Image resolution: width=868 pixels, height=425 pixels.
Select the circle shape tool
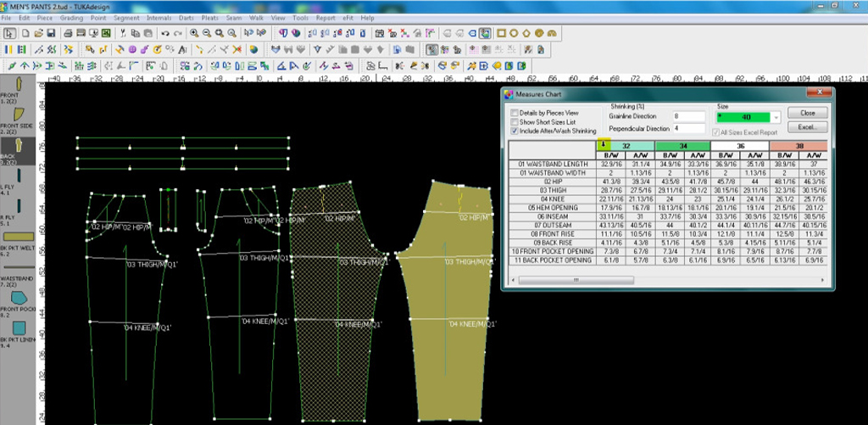[514, 33]
